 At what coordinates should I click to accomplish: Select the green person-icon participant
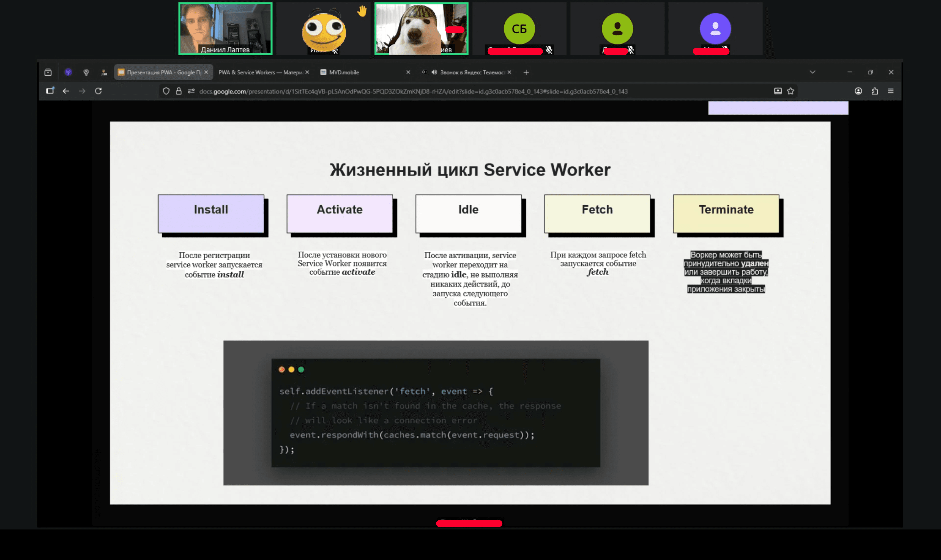(x=617, y=29)
